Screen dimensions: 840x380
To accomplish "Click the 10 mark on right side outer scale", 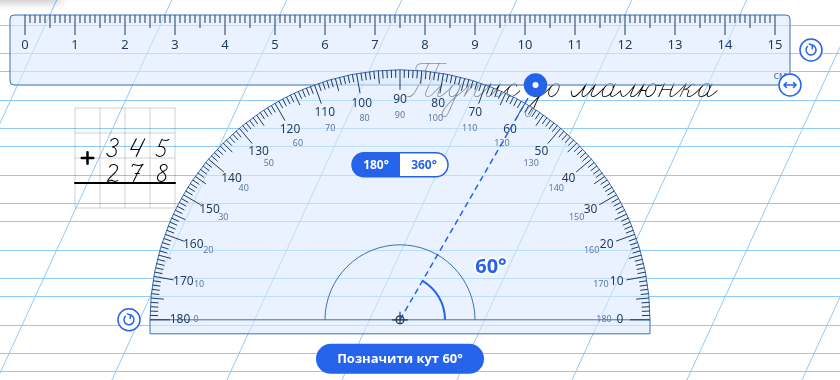I will [x=617, y=280].
